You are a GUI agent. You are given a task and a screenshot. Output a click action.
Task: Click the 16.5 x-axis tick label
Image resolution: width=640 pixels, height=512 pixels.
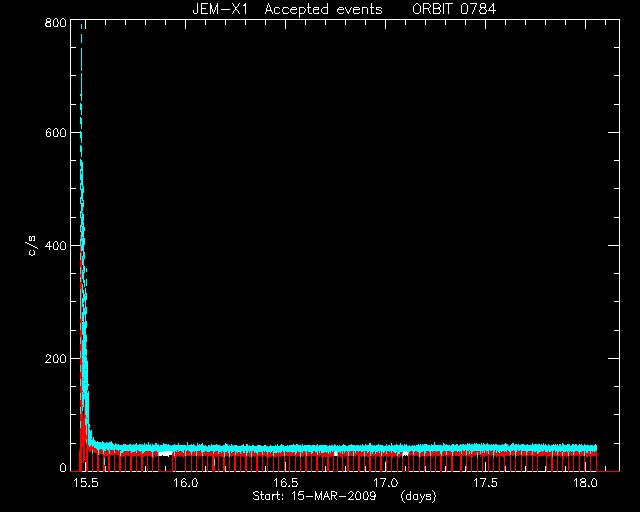point(285,483)
